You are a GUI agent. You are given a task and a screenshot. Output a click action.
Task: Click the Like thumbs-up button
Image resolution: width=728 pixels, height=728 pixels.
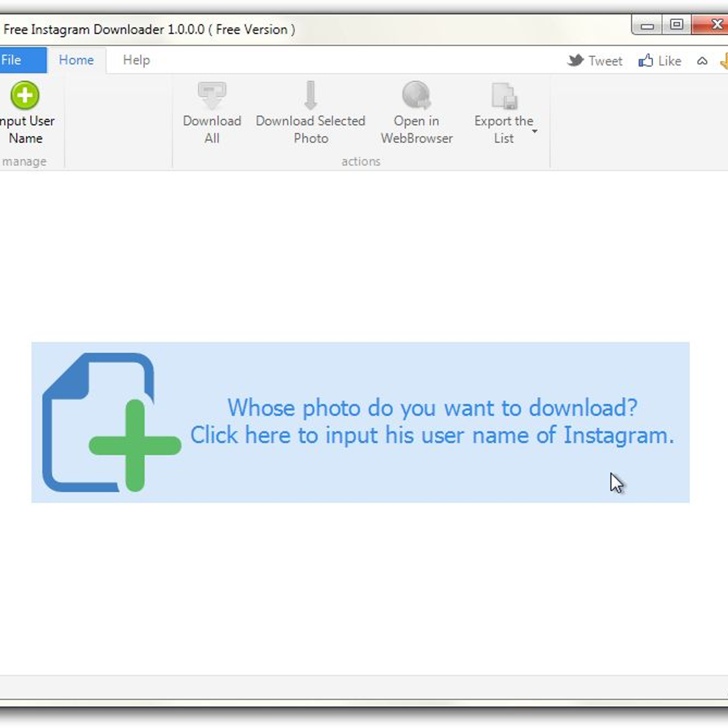tap(659, 61)
